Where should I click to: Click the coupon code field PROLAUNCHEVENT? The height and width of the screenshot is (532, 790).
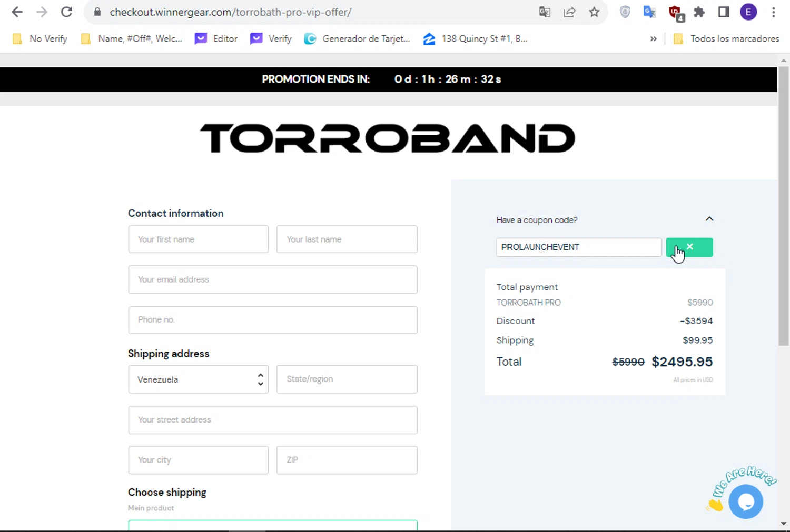(x=579, y=247)
